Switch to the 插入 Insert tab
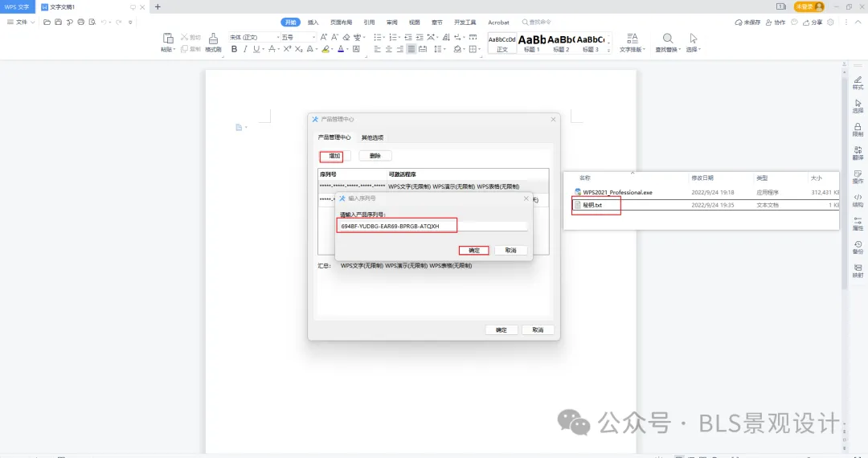This screenshot has width=868, height=458. pyautogui.click(x=313, y=22)
